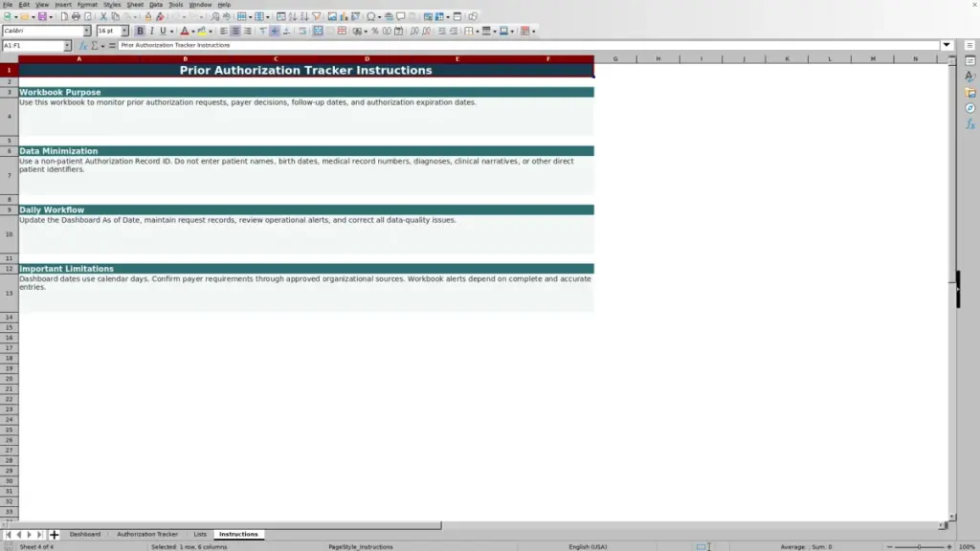The width and height of the screenshot is (980, 551).
Task: Click the Zoom Out minus button
Action: [x=889, y=547]
